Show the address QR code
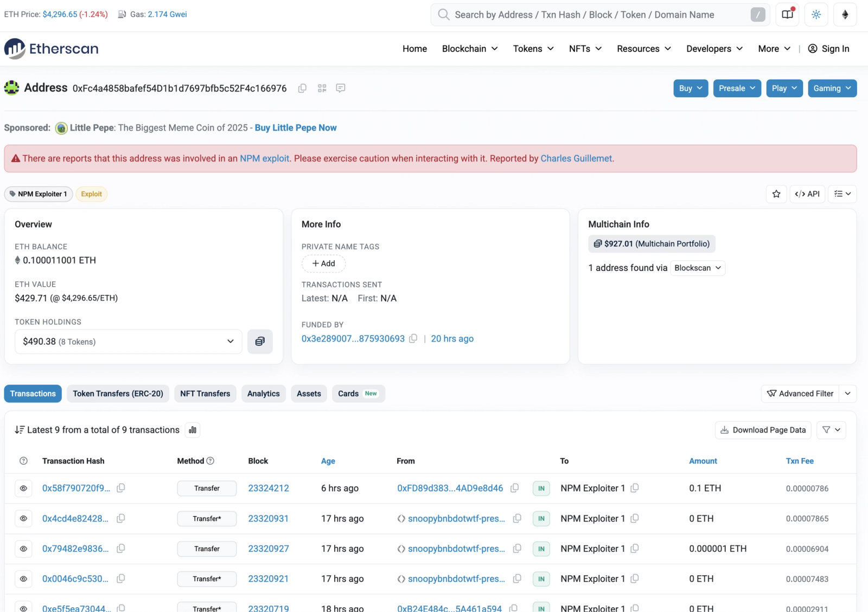 pyautogui.click(x=322, y=88)
